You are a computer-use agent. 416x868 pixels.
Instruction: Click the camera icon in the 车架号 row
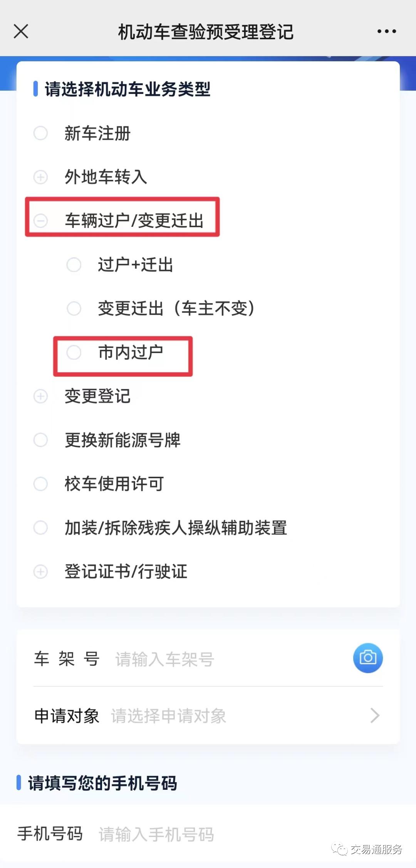tap(367, 659)
